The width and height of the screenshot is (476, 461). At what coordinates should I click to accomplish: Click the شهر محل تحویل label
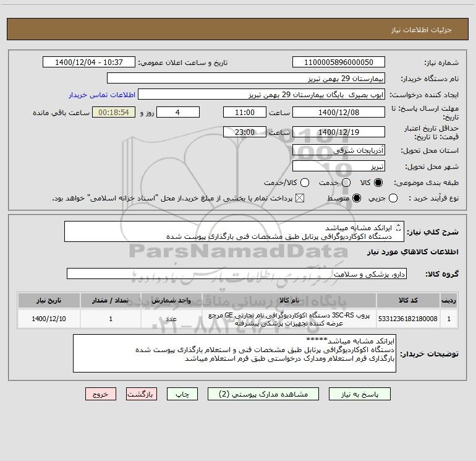(432, 166)
